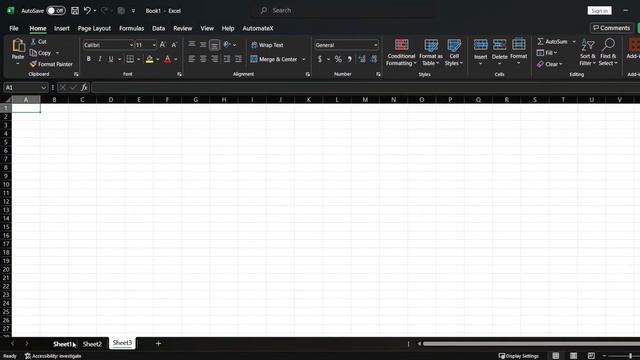Image resolution: width=640 pixels, height=360 pixels.
Task: Apply bold formatting
Action: (89, 59)
